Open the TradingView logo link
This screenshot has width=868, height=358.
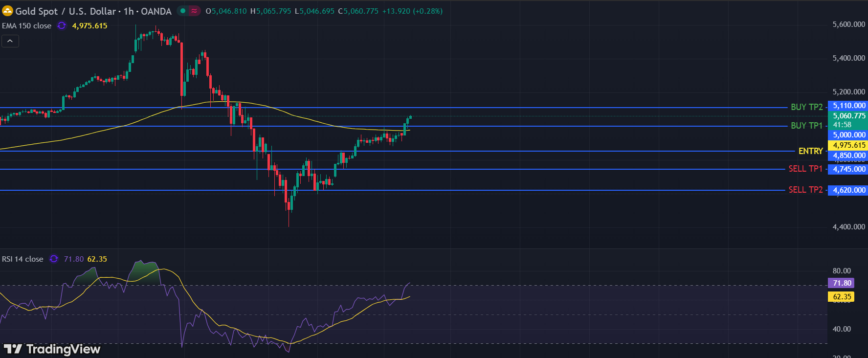tap(52, 349)
